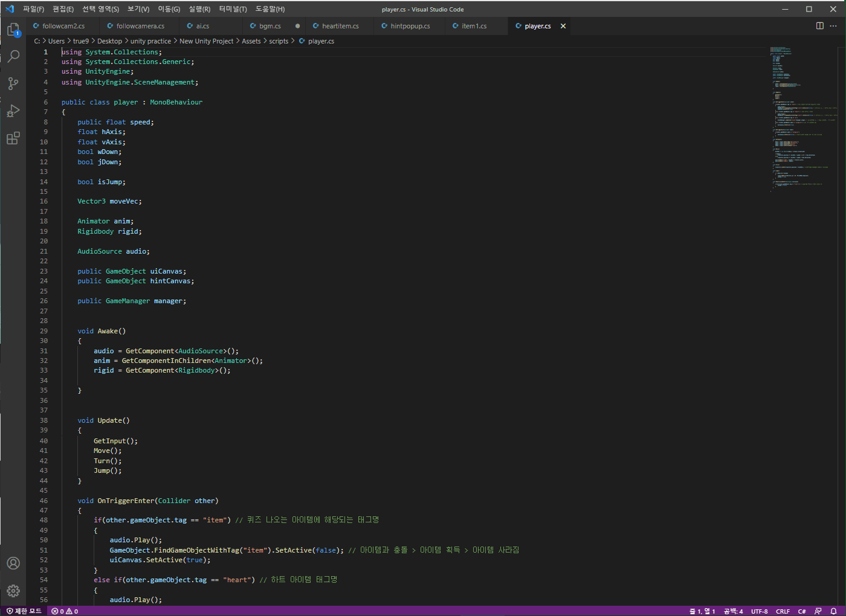This screenshot has width=846, height=616.
Task: Open the Extensions view
Action: pos(13,138)
